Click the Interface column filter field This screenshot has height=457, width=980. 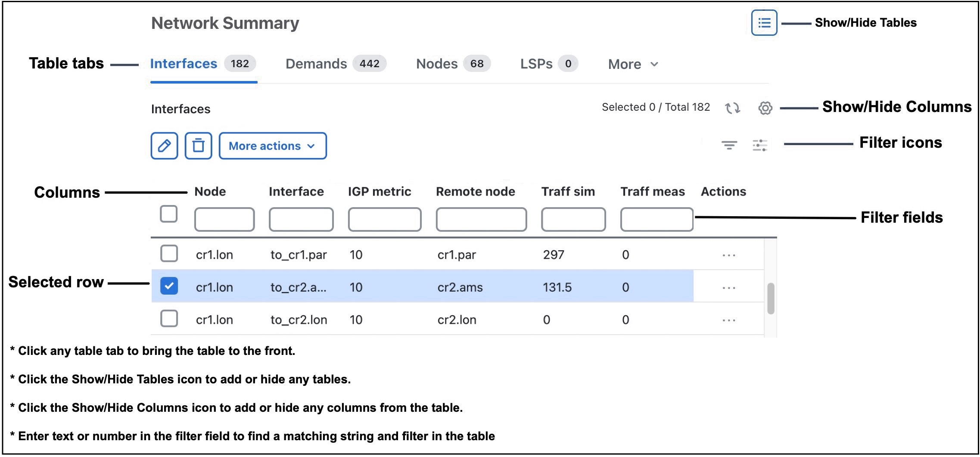point(301,220)
